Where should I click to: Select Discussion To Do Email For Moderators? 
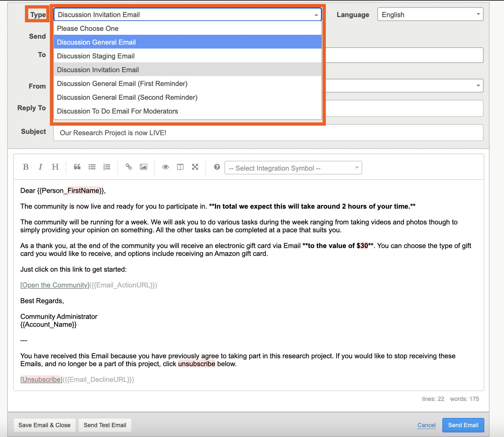(x=117, y=111)
